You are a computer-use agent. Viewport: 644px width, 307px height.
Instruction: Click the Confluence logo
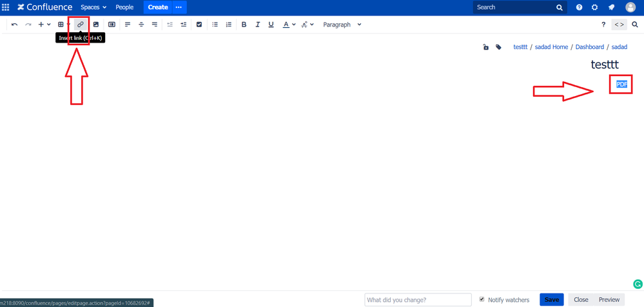point(44,7)
